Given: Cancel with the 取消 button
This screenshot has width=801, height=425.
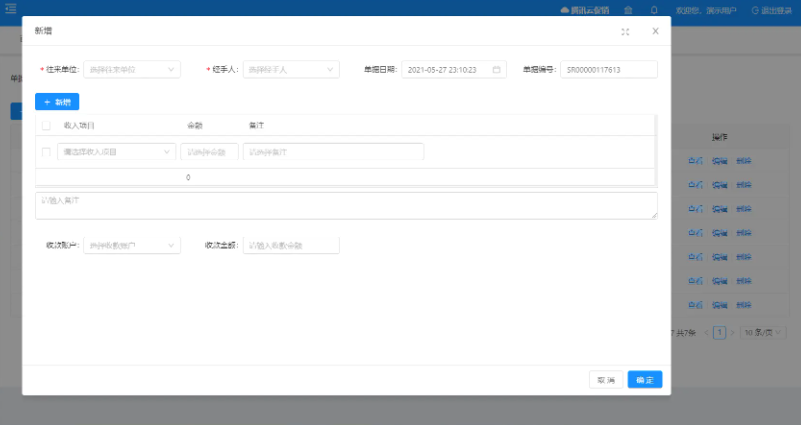Looking at the screenshot, I should [606, 380].
